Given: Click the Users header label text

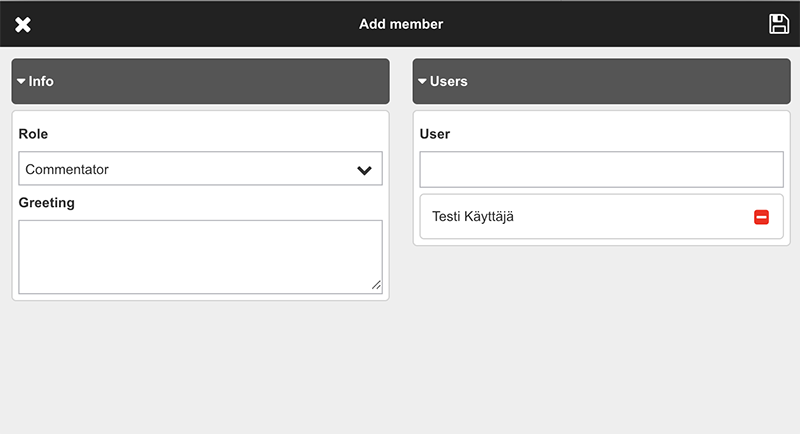Looking at the screenshot, I should [448, 81].
